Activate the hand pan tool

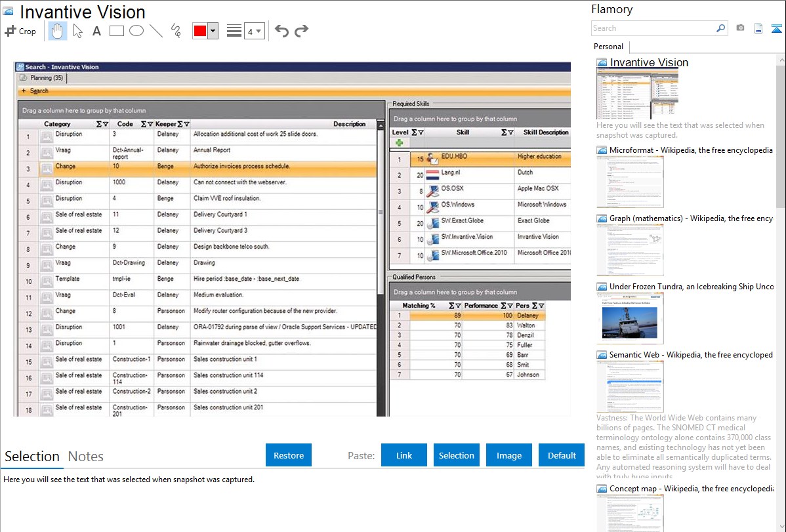tap(57, 31)
